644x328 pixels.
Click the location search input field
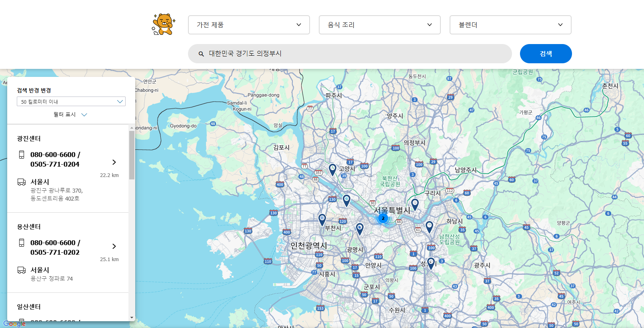click(350, 54)
